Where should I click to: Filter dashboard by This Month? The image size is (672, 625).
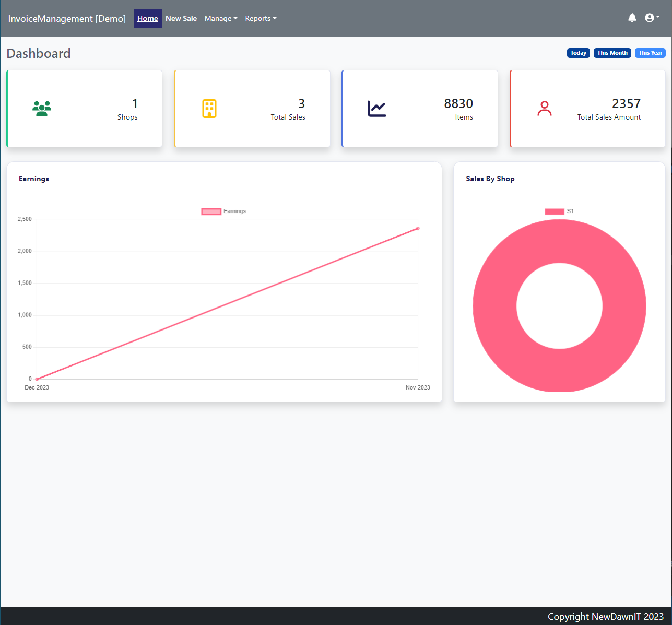point(612,53)
